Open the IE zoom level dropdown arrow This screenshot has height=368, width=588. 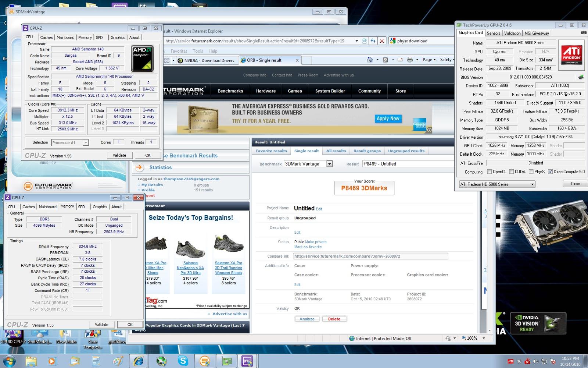pos(484,338)
